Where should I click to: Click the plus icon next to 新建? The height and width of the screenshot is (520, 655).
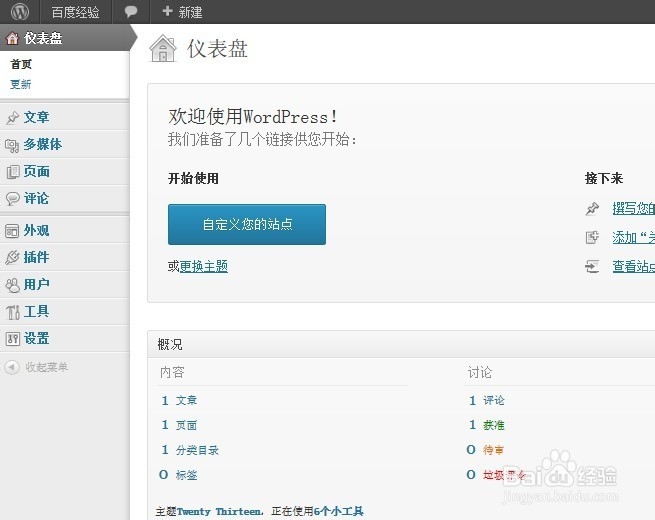tap(167, 11)
